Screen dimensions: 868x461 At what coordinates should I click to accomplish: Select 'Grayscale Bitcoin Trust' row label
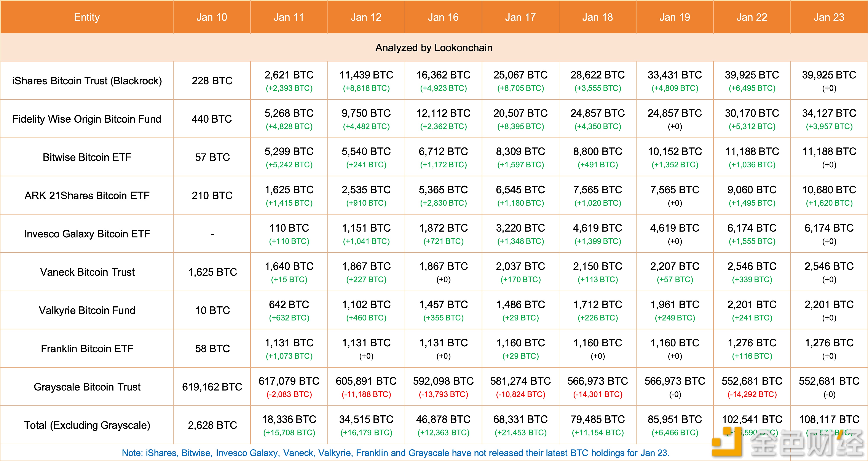(87, 387)
